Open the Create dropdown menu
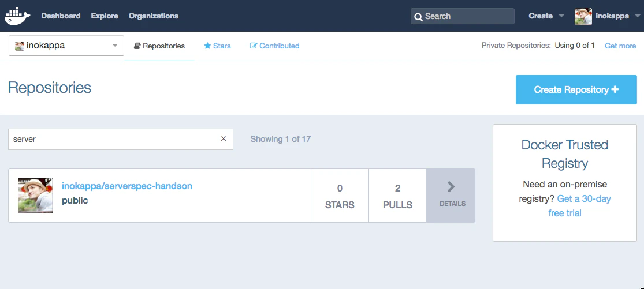644x289 pixels. pyautogui.click(x=546, y=16)
